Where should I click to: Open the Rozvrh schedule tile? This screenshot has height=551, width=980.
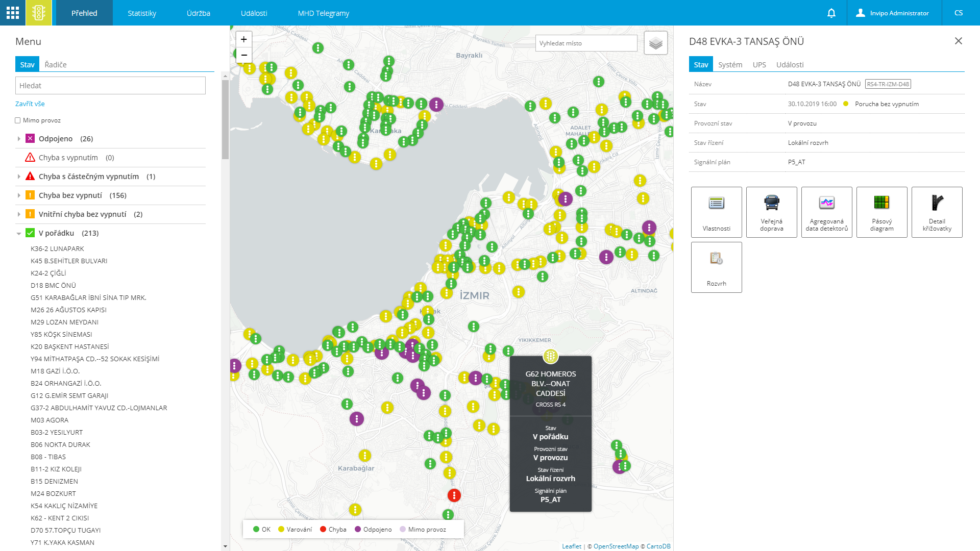pyautogui.click(x=716, y=267)
